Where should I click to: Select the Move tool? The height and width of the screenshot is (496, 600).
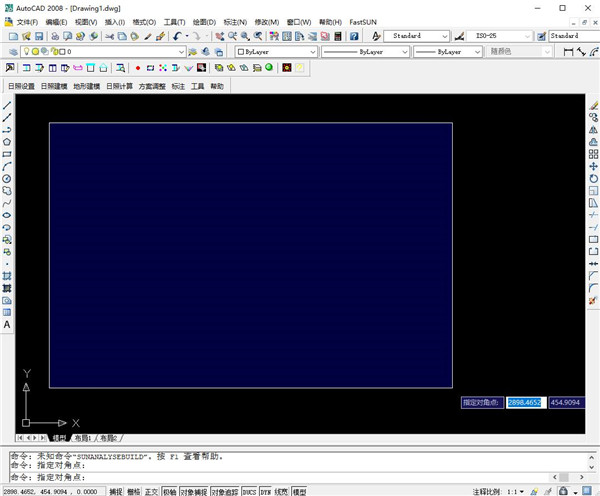pyautogui.click(x=593, y=166)
